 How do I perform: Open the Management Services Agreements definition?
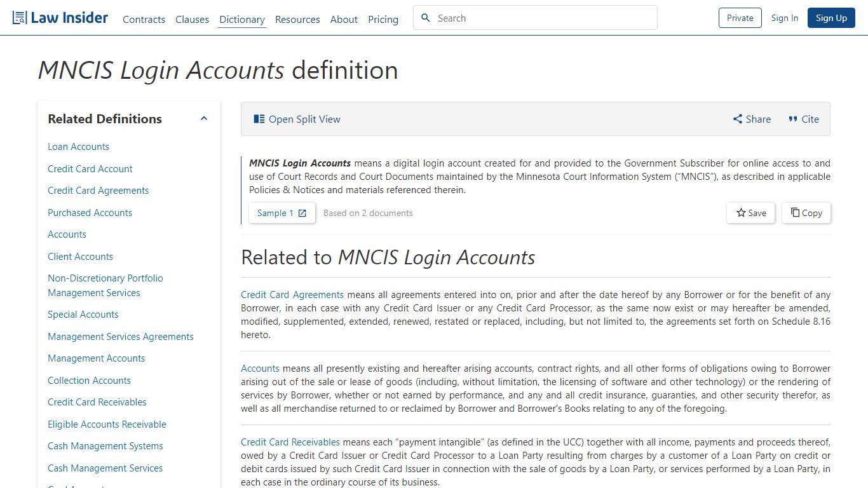coord(121,337)
